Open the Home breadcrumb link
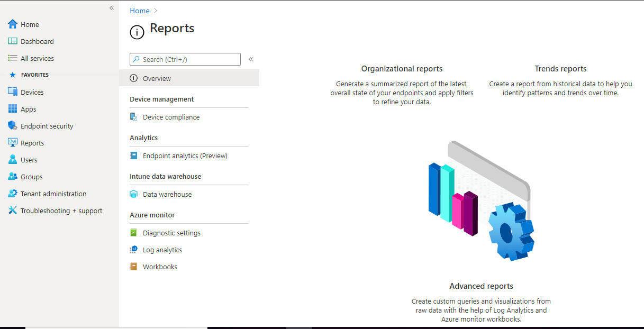The height and width of the screenshot is (329, 644). click(140, 11)
